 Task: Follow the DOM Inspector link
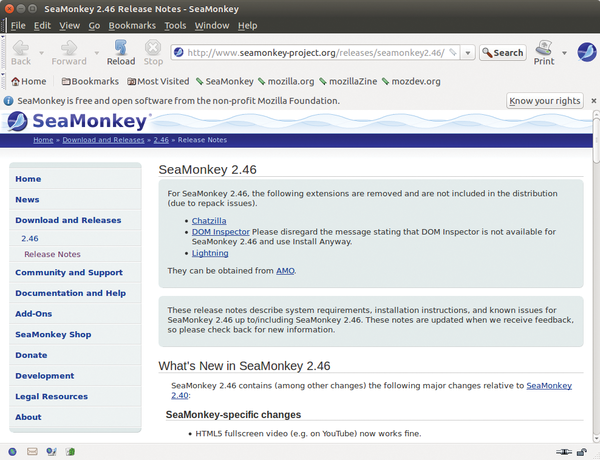coord(221,232)
